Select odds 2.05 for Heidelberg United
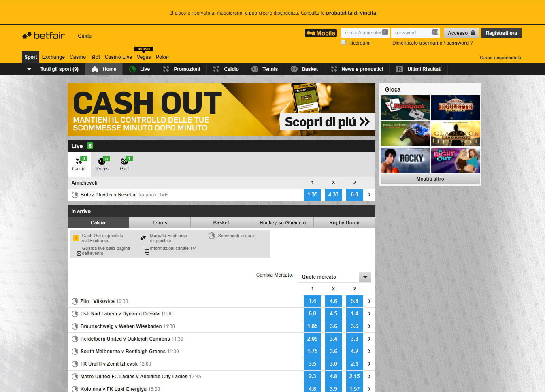The image size is (545, 392). (313, 339)
